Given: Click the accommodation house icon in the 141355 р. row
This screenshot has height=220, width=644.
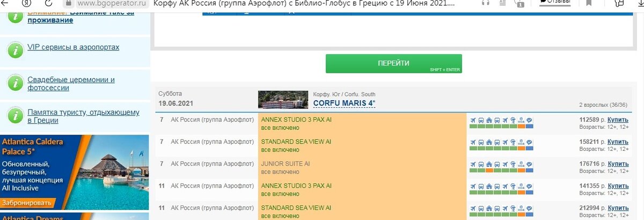Looking at the screenshot, I should point(489,186).
